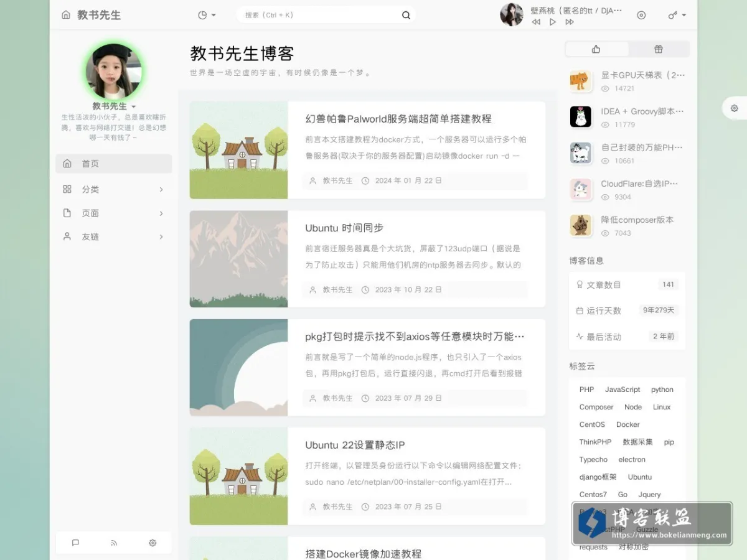The height and width of the screenshot is (560, 747).
Task: Click author 教书先生 on Palworld article
Action: [337, 181]
